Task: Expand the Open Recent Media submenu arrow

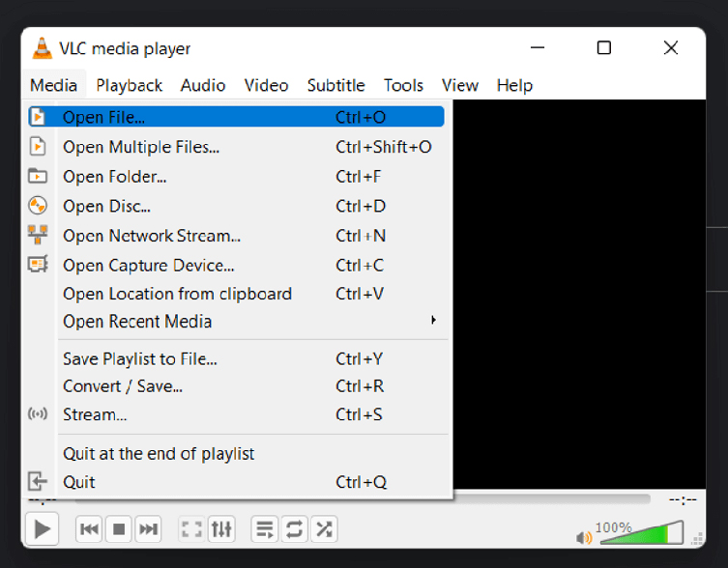Action: [x=433, y=320]
